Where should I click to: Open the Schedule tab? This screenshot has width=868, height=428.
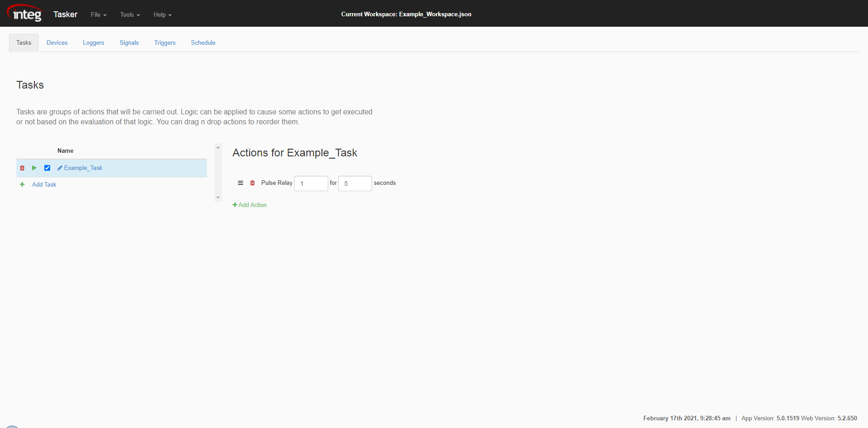coord(203,42)
